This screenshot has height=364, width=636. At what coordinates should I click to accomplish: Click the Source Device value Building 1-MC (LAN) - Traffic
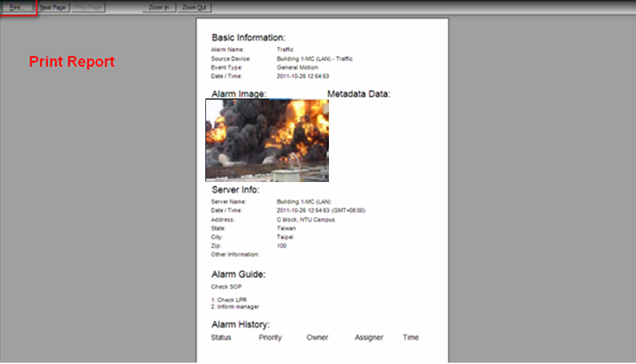(314, 59)
